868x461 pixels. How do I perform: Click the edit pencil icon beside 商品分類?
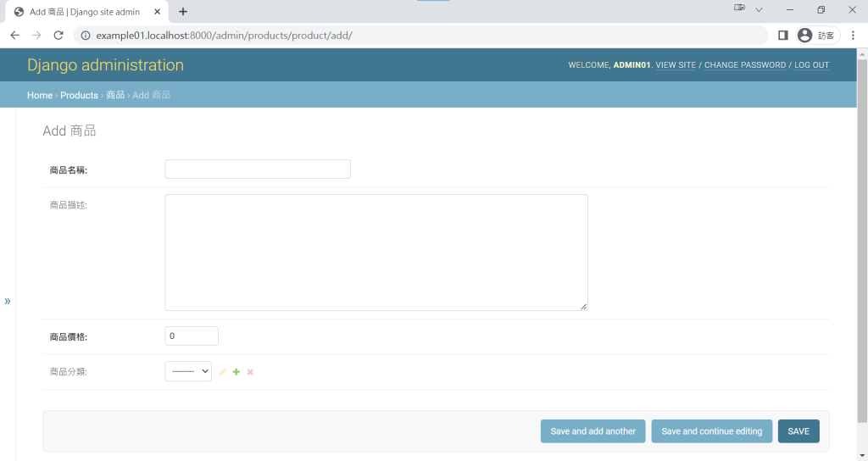point(223,372)
